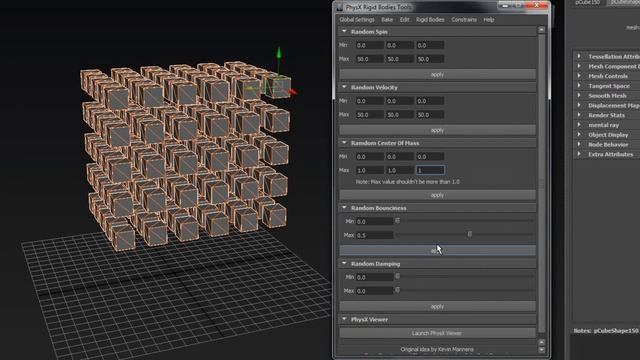The height and width of the screenshot is (360, 640).
Task: Click Random Spin Max third field
Action: pos(430,59)
